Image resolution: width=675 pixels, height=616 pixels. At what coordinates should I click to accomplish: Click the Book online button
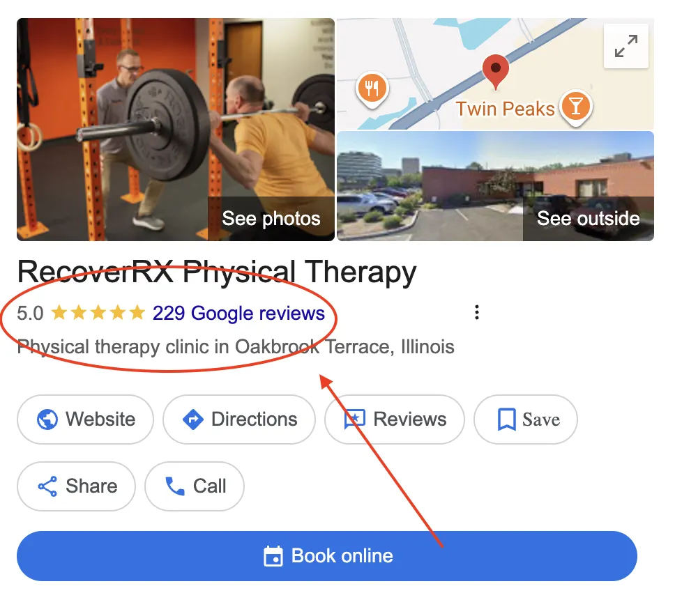pyautogui.click(x=327, y=556)
